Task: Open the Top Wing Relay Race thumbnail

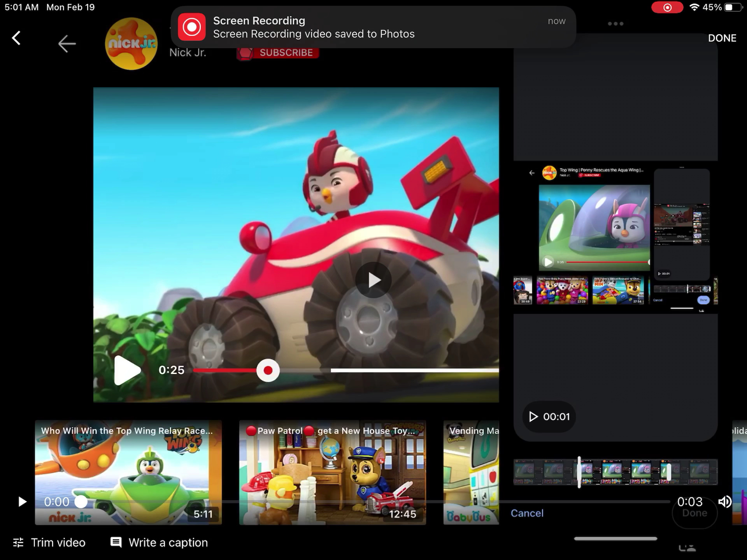Action: [128, 472]
